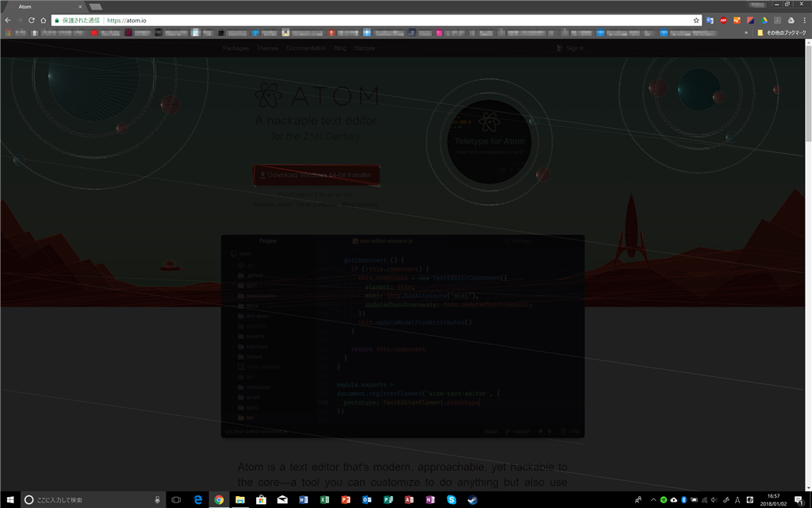Image resolution: width=812 pixels, height=508 pixels.
Task: Go back with the browser back arrow
Action: pyautogui.click(x=7, y=20)
